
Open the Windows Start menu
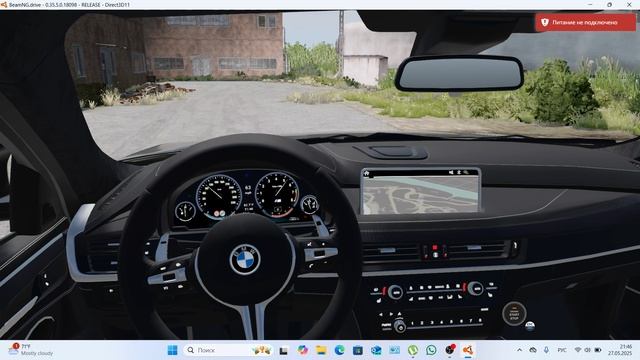tap(173, 350)
